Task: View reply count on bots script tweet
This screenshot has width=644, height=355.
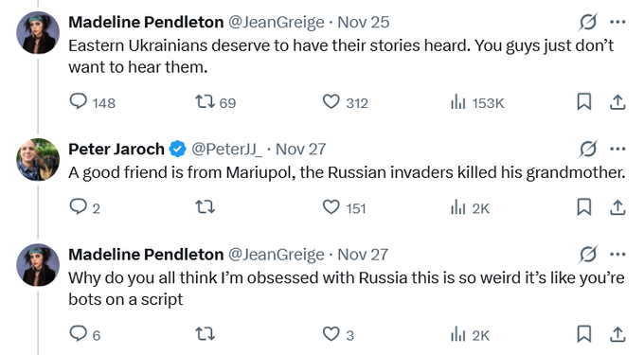Action: pyautogui.click(x=84, y=334)
